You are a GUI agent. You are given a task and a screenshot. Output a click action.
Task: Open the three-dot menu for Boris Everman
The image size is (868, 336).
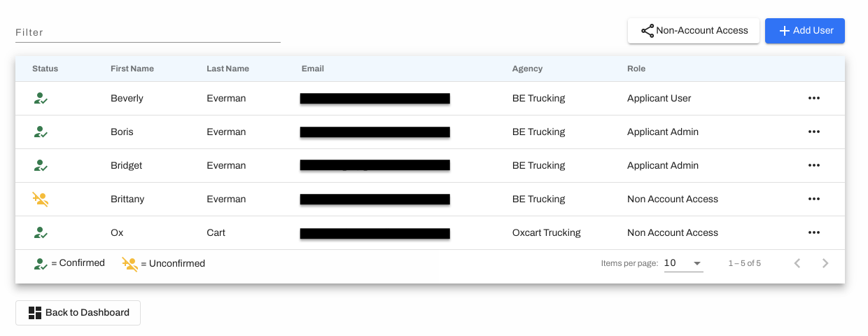813,132
